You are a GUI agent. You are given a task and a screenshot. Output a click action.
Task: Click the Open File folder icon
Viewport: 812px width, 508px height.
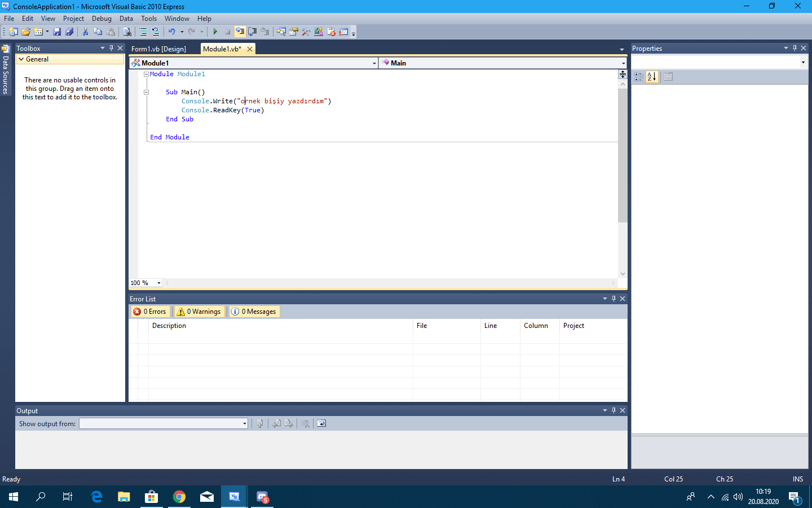pos(26,32)
